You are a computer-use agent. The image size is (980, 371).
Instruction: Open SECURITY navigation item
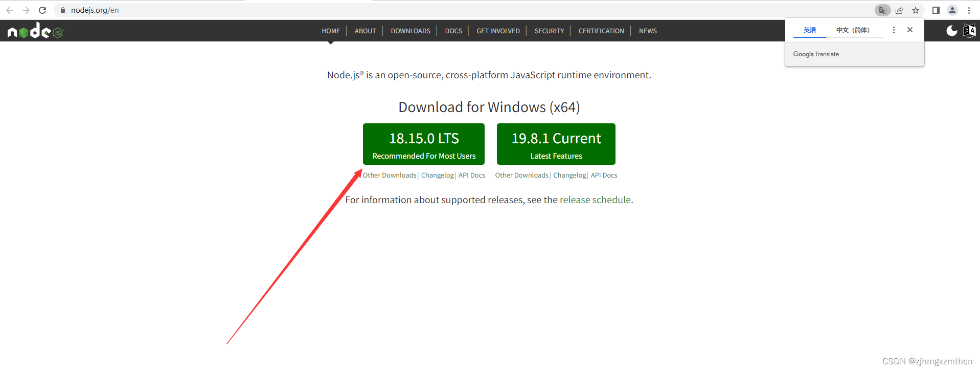549,31
